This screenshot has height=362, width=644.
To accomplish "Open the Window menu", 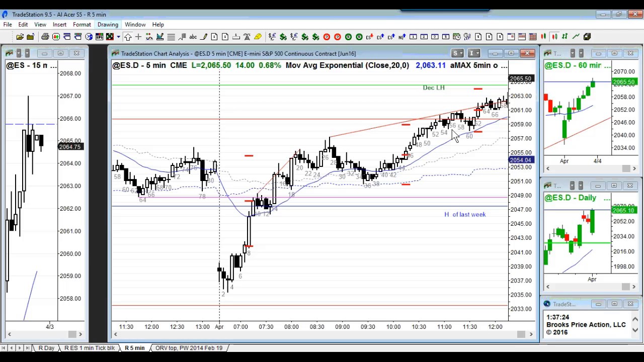I will (x=135, y=24).
